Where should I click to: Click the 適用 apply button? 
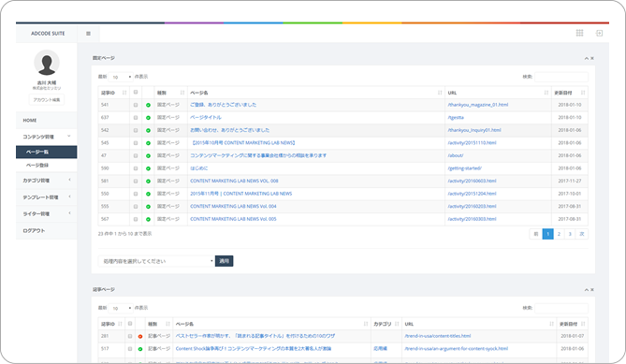click(224, 261)
